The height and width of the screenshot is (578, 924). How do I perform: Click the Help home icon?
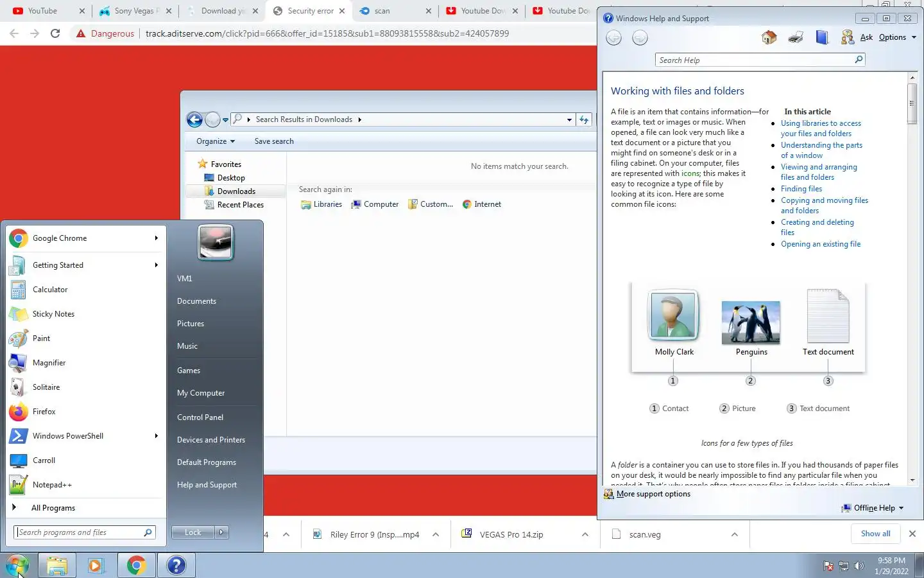coord(769,37)
